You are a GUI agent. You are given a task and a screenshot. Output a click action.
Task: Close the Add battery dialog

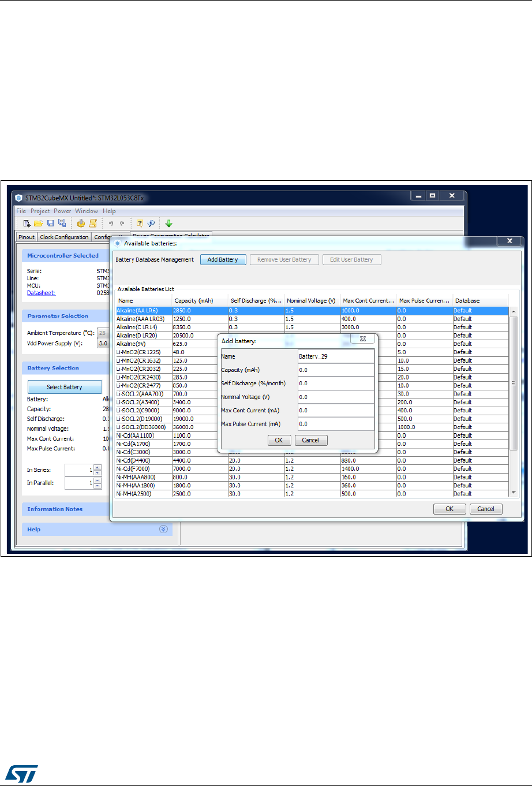363,340
